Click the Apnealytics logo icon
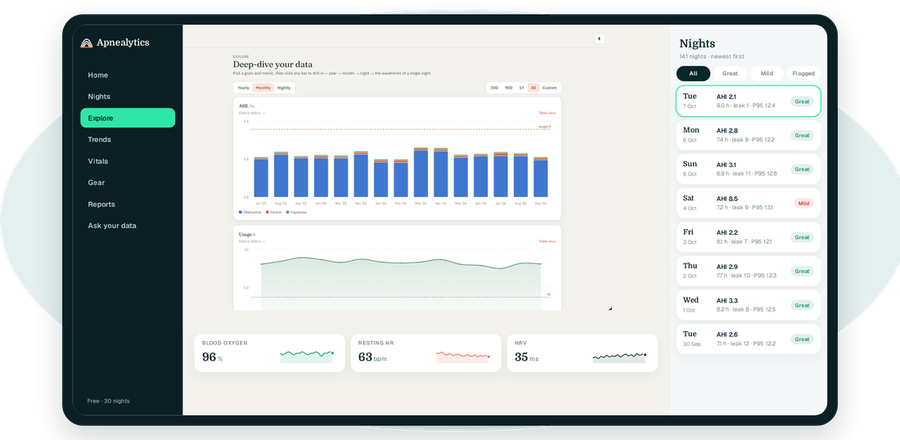The width and height of the screenshot is (900, 440). [x=86, y=43]
